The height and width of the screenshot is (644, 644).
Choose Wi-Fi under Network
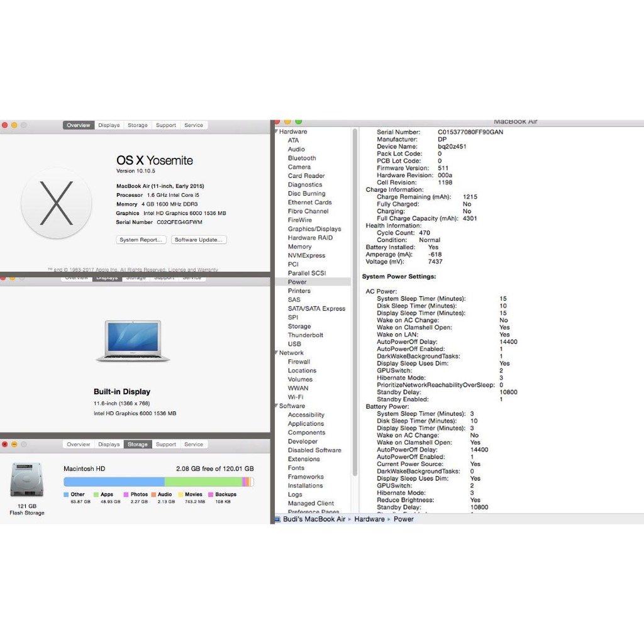(x=296, y=397)
